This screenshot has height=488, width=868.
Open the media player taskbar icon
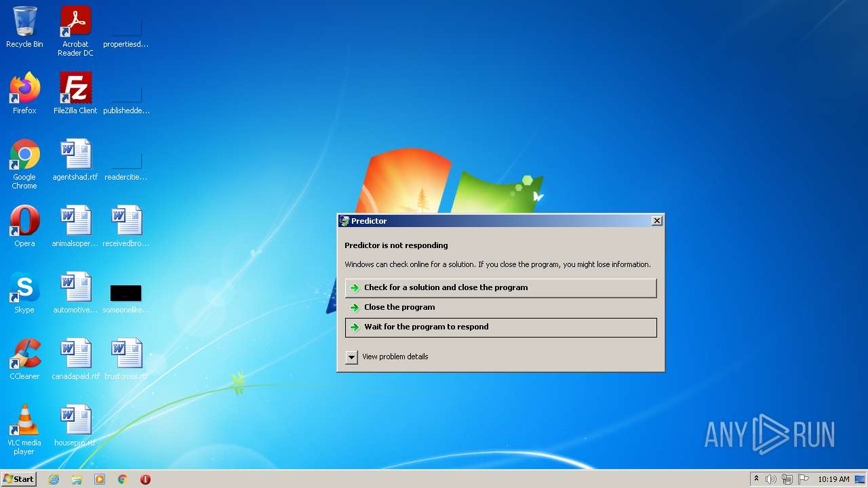pyautogui.click(x=100, y=479)
